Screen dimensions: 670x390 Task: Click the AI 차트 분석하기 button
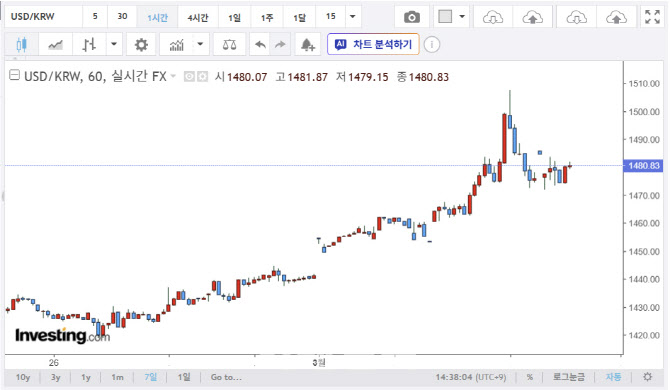click(373, 44)
